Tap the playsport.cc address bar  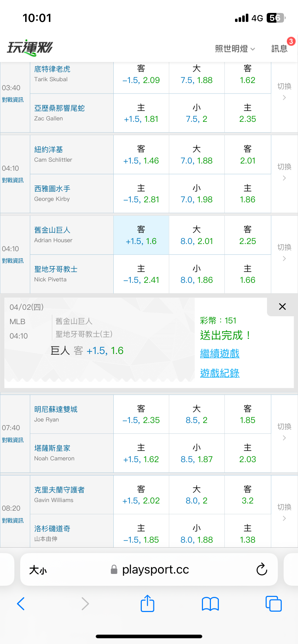(155, 570)
